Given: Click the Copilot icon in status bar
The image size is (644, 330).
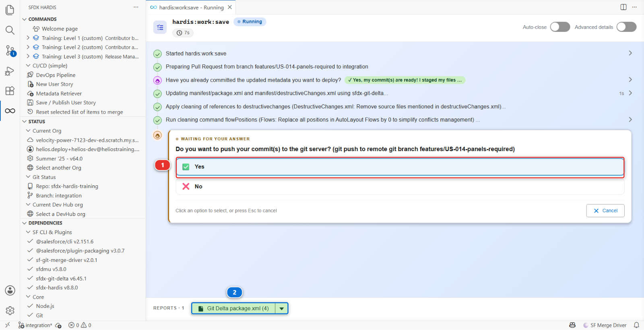Looking at the screenshot, I should pos(572,325).
